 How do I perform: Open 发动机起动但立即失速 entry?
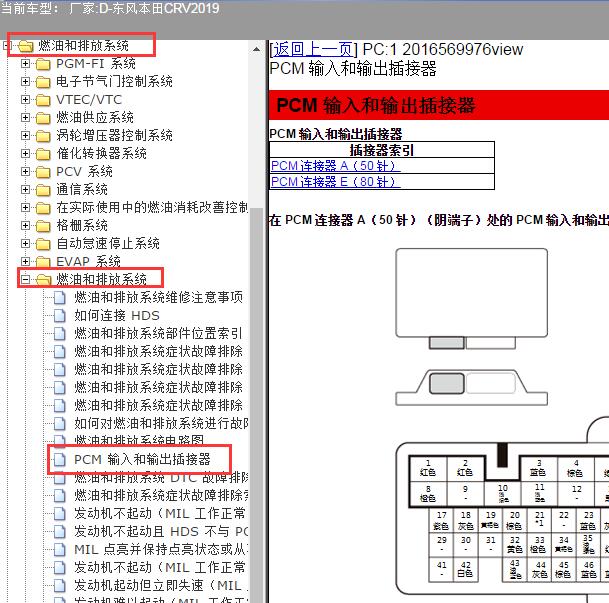pyautogui.click(x=161, y=586)
